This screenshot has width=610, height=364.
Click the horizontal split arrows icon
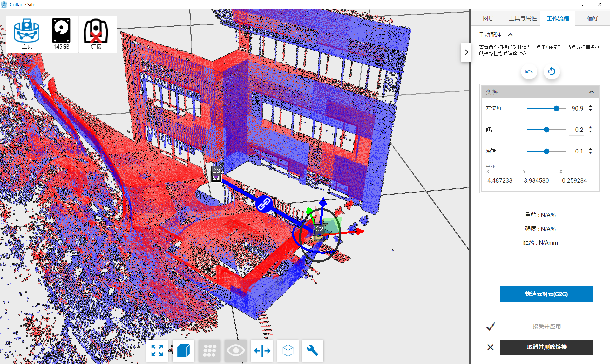point(262,351)
